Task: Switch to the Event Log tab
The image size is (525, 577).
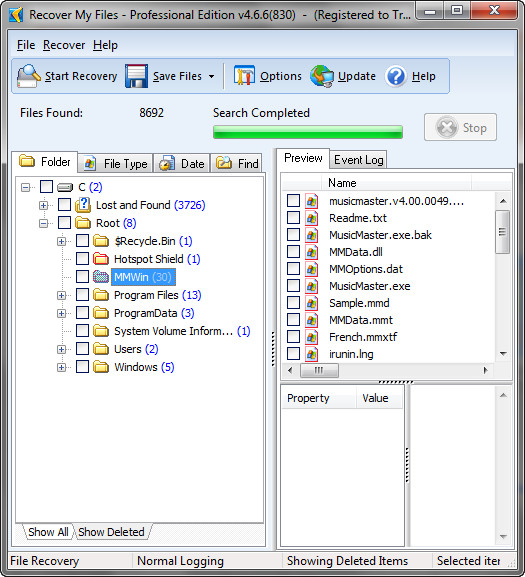Action: click(358, 160)
